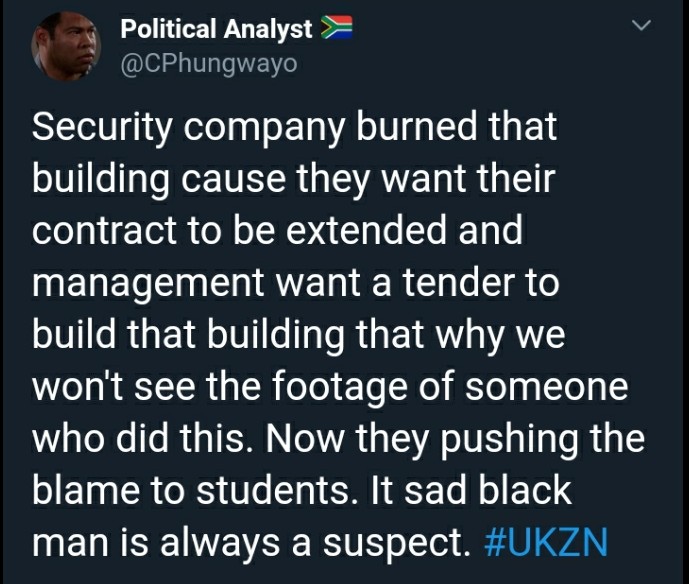689x584 pixels.
Task: Click the words "Security company" in tweet
Action: [189, 129]
